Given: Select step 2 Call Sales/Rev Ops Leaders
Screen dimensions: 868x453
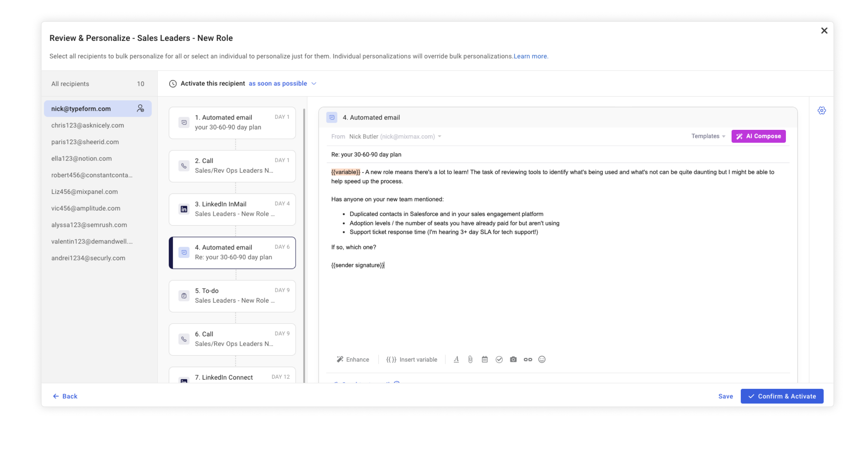Looking at the screenshot, I should point(232,166).
